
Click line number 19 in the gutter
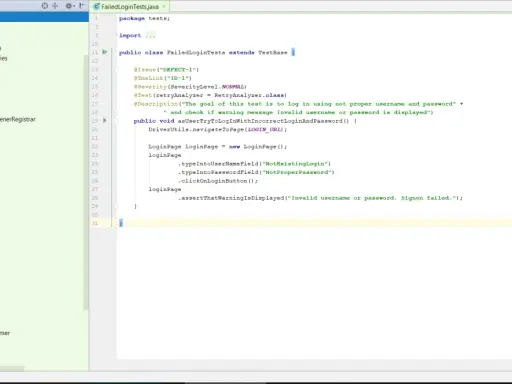(95, 121)
